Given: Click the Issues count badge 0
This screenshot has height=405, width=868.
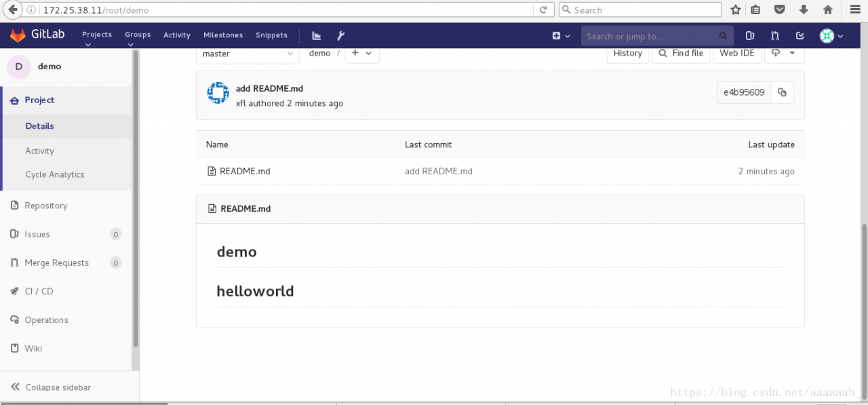Looking at the screenshot, I should tap(115, 234).
